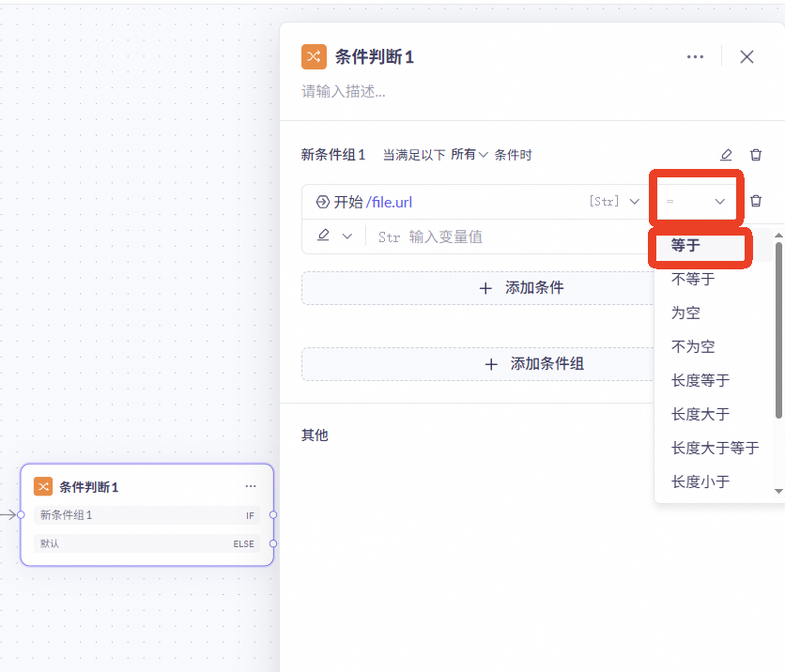Pick 长度等于 in the dropdown list
The height and width of the screenshot is (672, 785).
(714, 381)
